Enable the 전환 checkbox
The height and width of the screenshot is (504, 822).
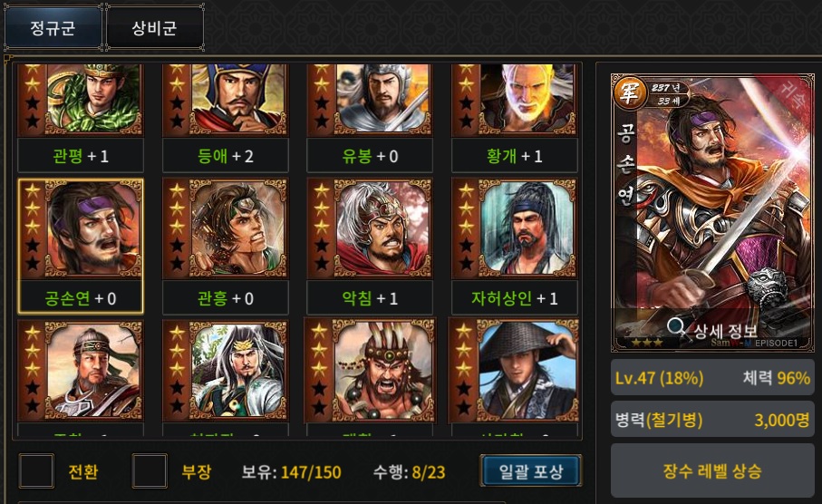coord(36,471)
